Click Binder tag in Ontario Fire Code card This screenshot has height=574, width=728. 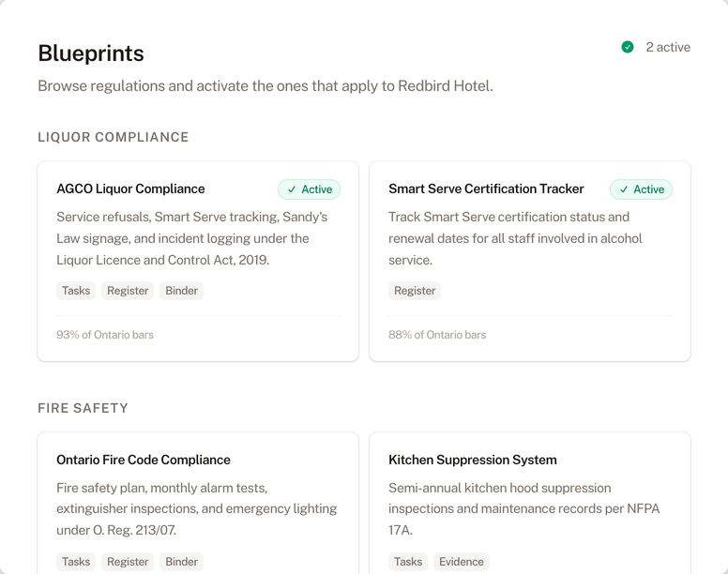pos(181,562)
